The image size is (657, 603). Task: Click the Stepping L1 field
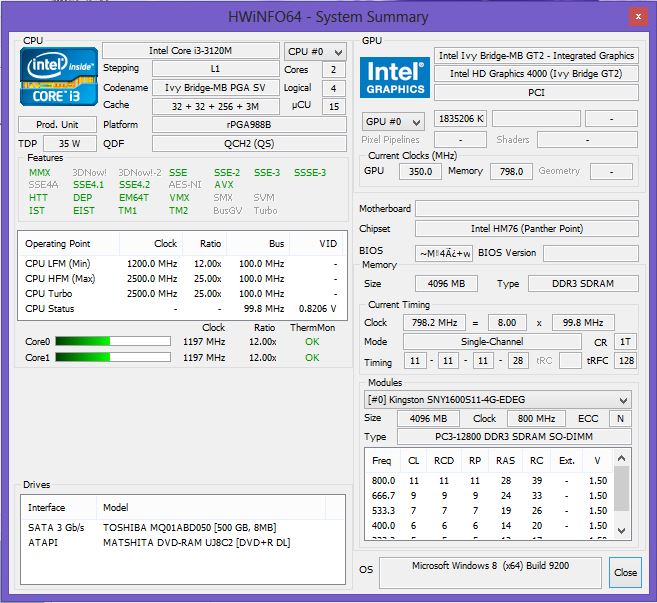click(x=215, y=69)
